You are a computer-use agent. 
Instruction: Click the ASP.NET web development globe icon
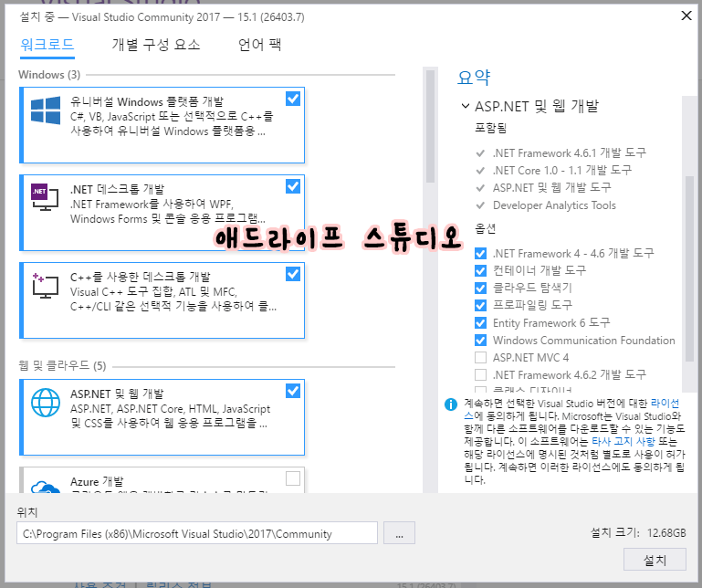46,402
